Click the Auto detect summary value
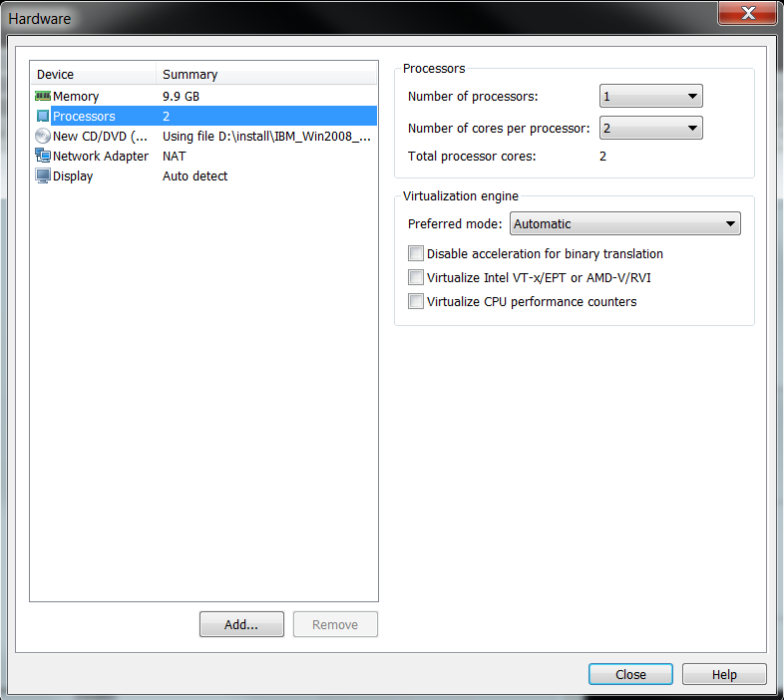 pyautogui.click(x=195, y=176)
